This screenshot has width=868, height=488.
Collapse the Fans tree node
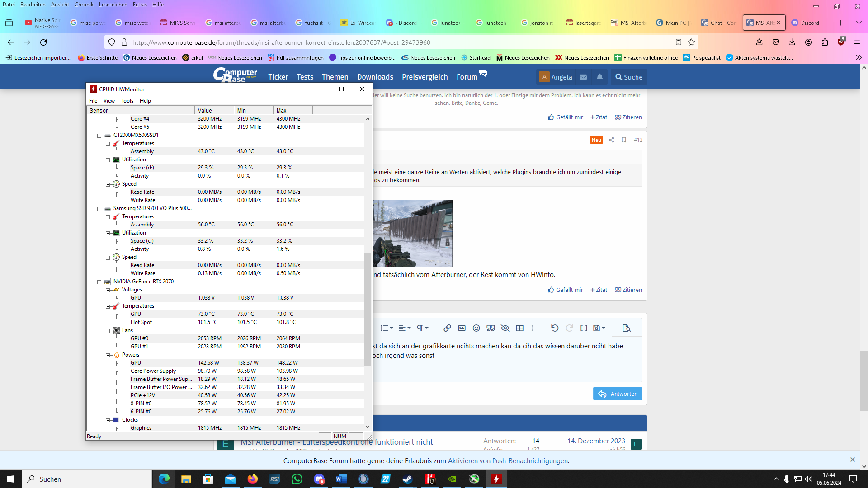coord(108,331)
